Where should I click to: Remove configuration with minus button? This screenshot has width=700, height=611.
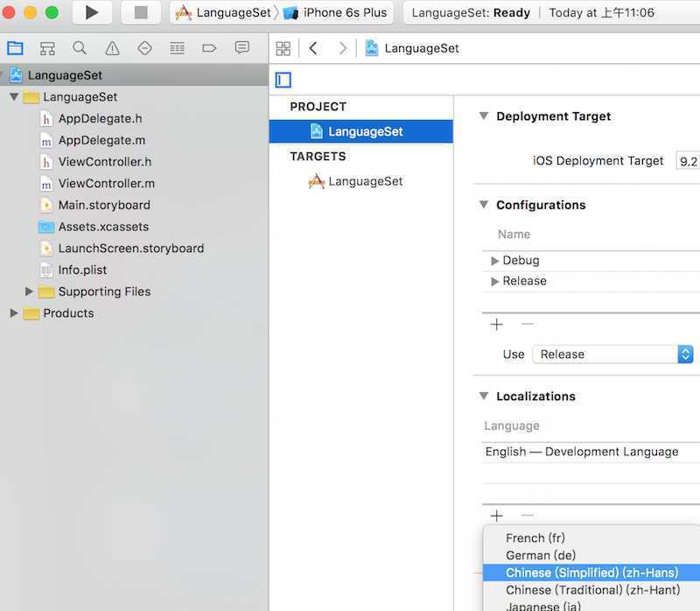point(528,324)
